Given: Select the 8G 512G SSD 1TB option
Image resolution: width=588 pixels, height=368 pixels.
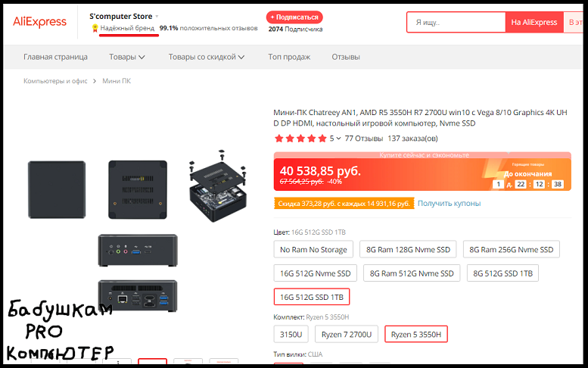Looking at the screenshot, I should click(x=502, y=273).
